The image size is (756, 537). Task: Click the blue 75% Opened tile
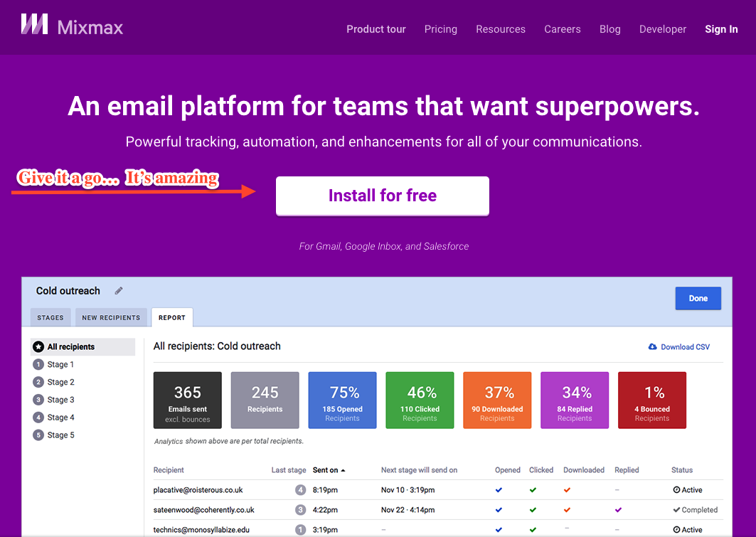tap(342, 400)
